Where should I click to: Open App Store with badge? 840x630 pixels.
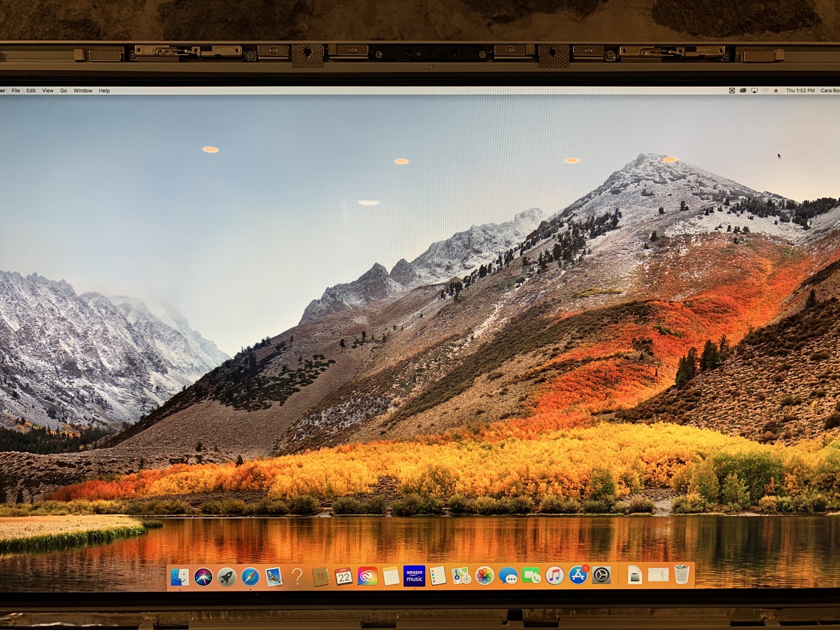click(578, 575)
